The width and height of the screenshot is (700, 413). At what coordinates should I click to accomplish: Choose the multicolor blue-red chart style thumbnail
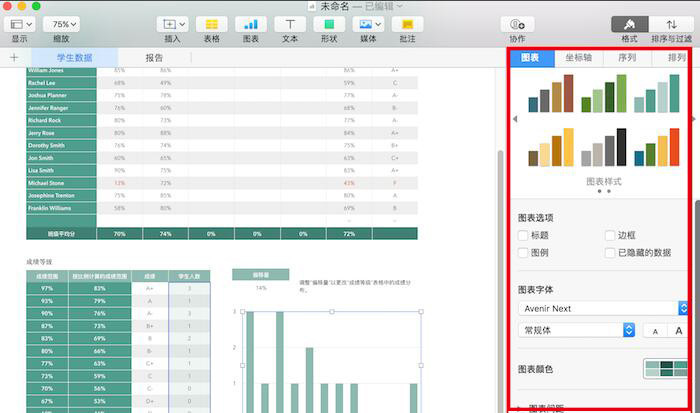click(x=657, y=147)
